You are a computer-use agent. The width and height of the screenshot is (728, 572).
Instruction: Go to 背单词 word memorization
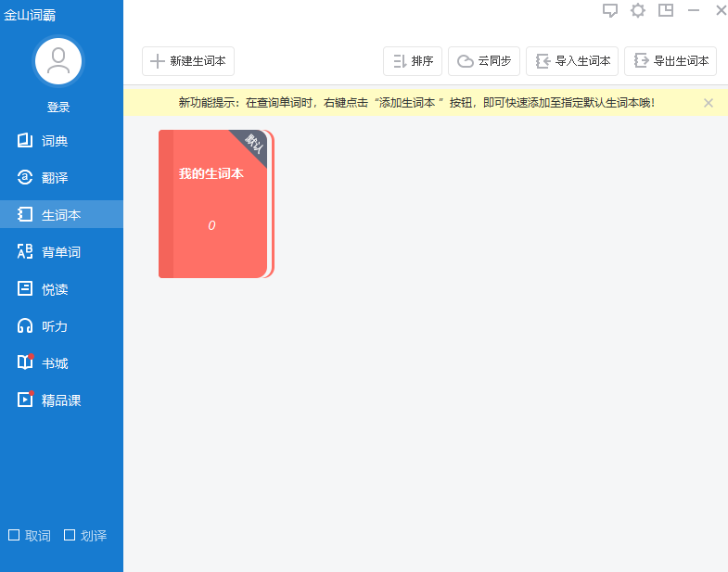coord(60,252)
